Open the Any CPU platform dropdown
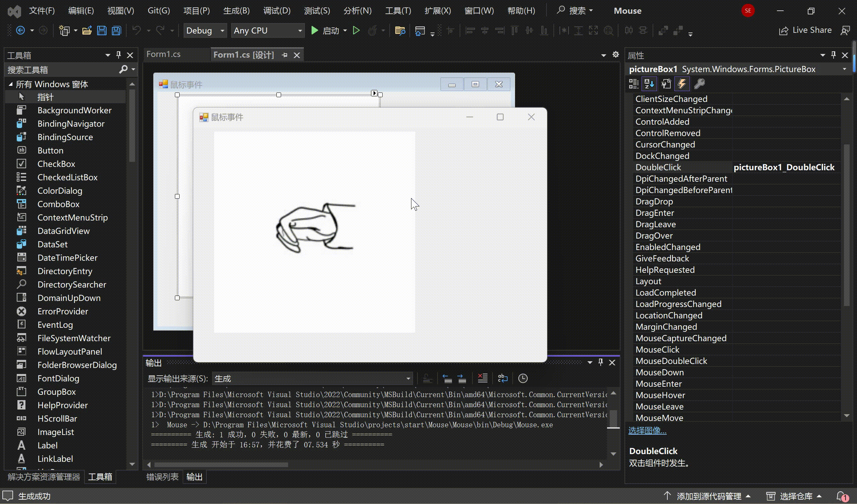The width and height of the screenshot is (857, 504). click(x=267, y=30)
